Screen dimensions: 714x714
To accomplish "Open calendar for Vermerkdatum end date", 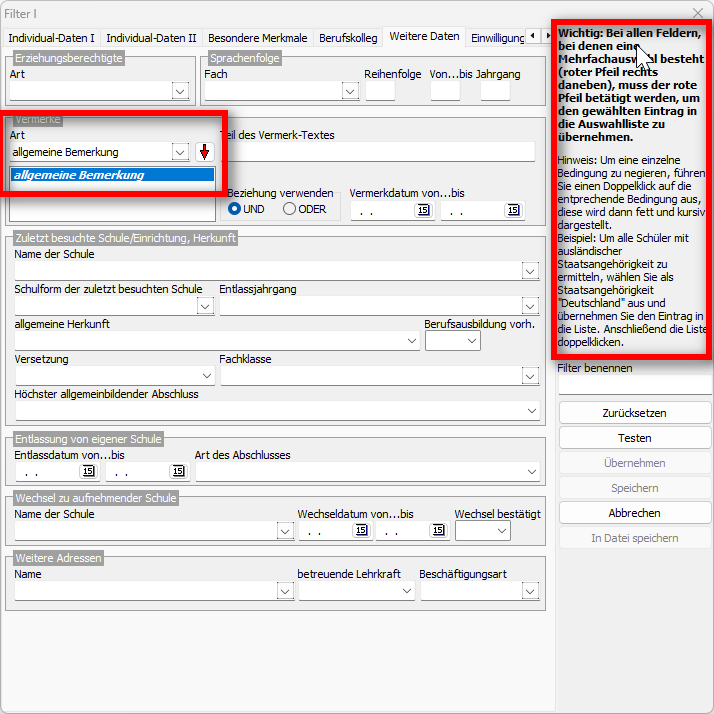I will [x=513, y=211].
